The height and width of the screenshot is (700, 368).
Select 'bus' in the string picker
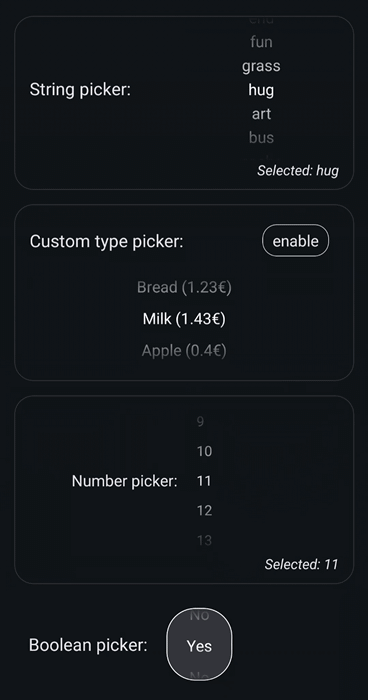coord(261,138)
